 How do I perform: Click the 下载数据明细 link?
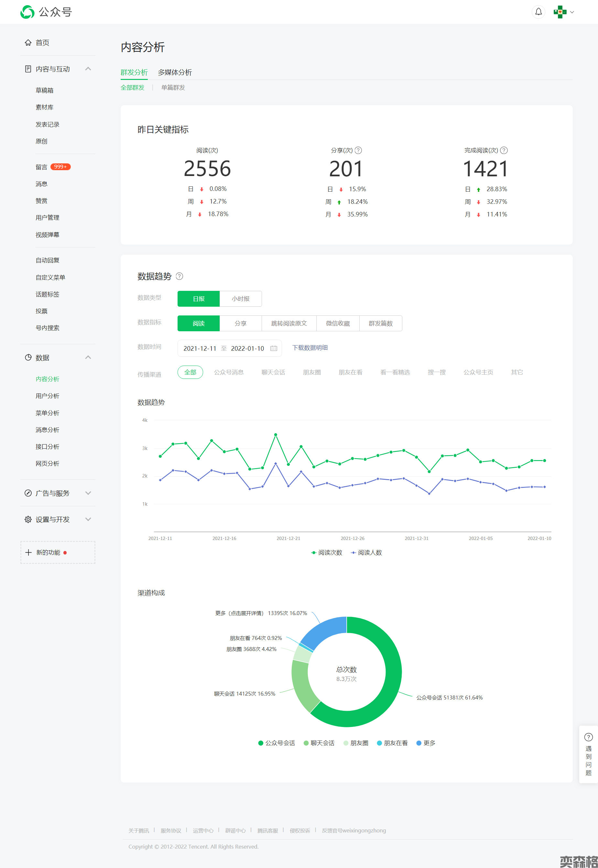click(x=310, y=348)
